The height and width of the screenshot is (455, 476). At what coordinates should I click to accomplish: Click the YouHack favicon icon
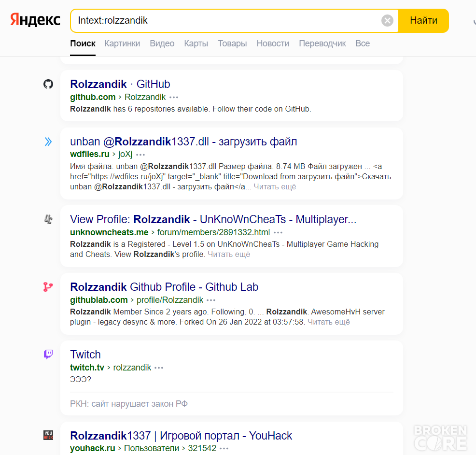[x=48, y=435]
